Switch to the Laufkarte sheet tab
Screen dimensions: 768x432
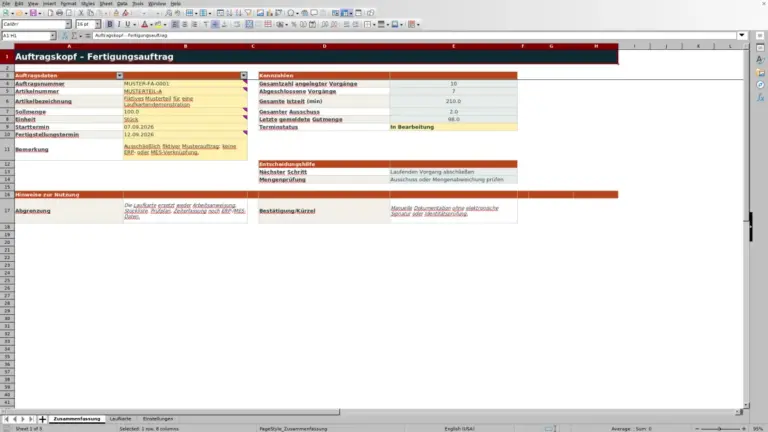point(120,419)
